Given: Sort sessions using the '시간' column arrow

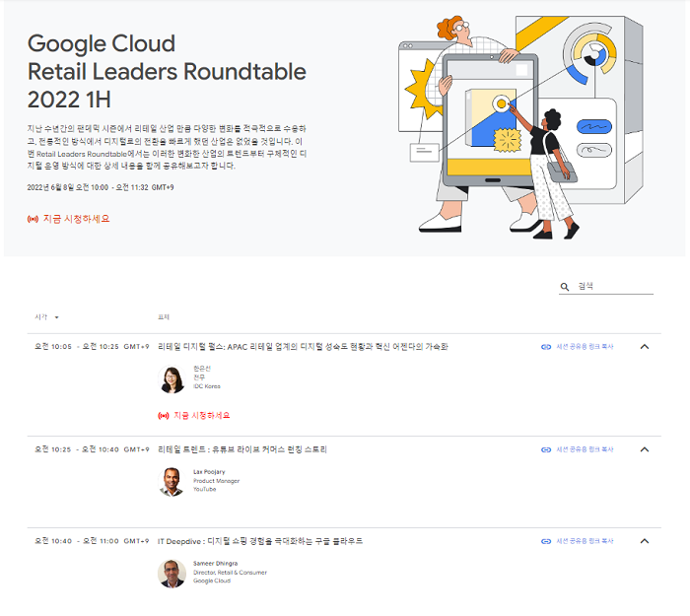Looking at the screenshot, I should [57, 317].
